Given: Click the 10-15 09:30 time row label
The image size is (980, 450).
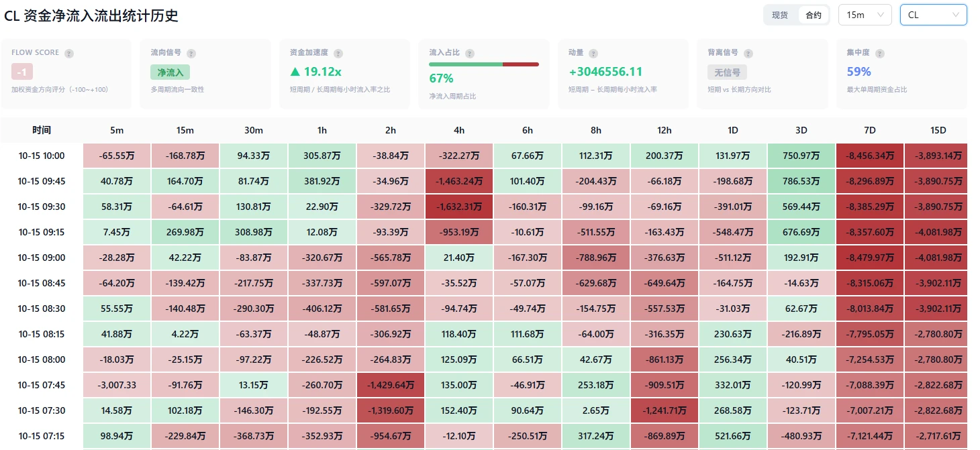Looking at the screenshot, I should click(x=42, y=207).
